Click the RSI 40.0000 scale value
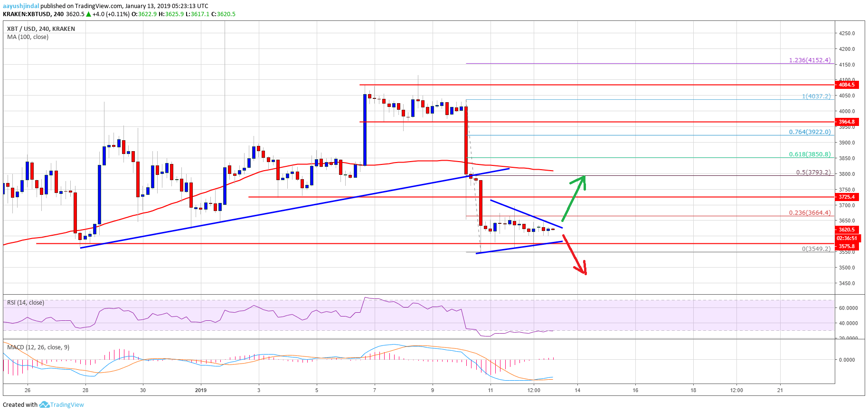The image size is (868, 413). (x=848, y=323)
